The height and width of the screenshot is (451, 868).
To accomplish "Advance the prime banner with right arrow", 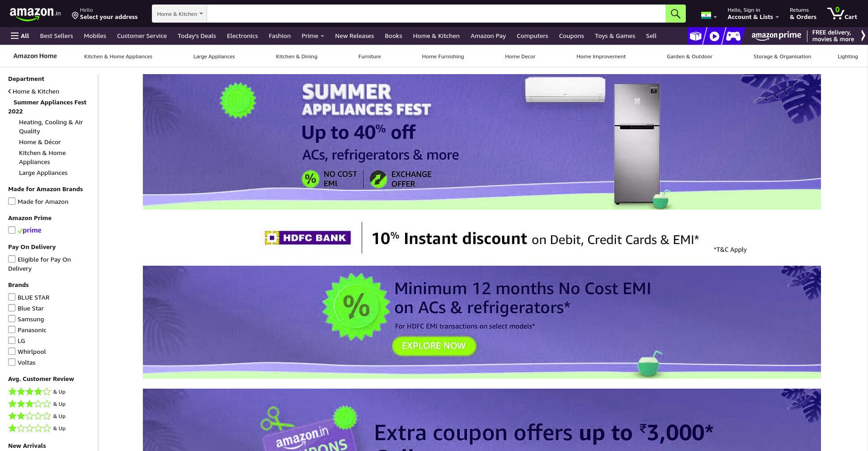I will 863,36.
